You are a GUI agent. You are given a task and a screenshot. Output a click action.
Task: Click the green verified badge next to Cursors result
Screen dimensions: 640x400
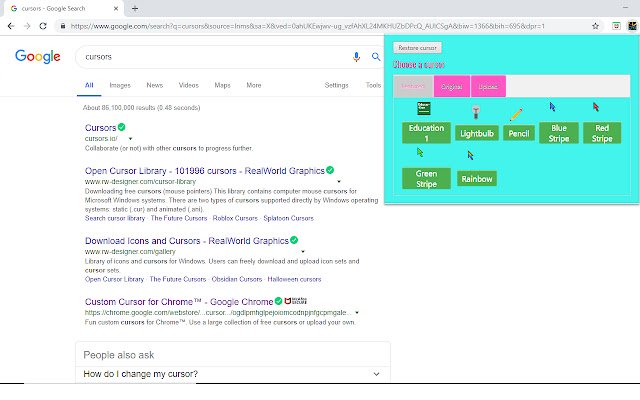tap(121, 127)
